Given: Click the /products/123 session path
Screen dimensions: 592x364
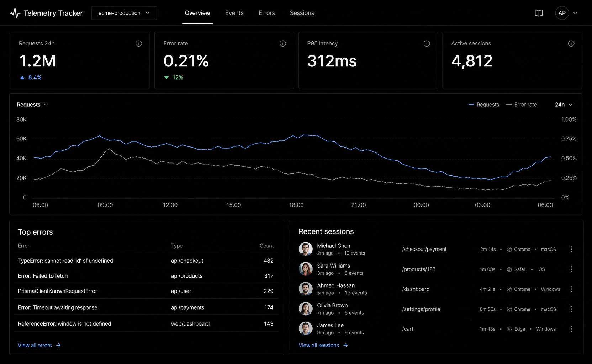Looking at the screenshot, I should (419, 269).
